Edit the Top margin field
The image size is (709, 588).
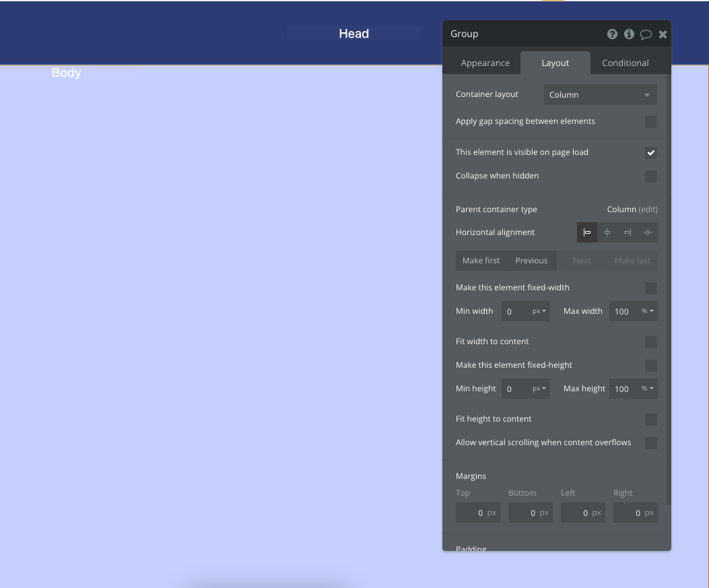(x=478, y=513)
